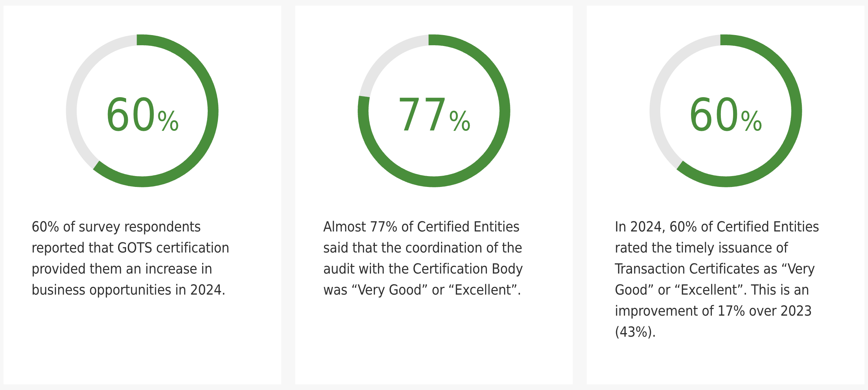Click the "audit with the Certification Body" line
Viewport: 868px width, 390px height.
pos(423,269)
